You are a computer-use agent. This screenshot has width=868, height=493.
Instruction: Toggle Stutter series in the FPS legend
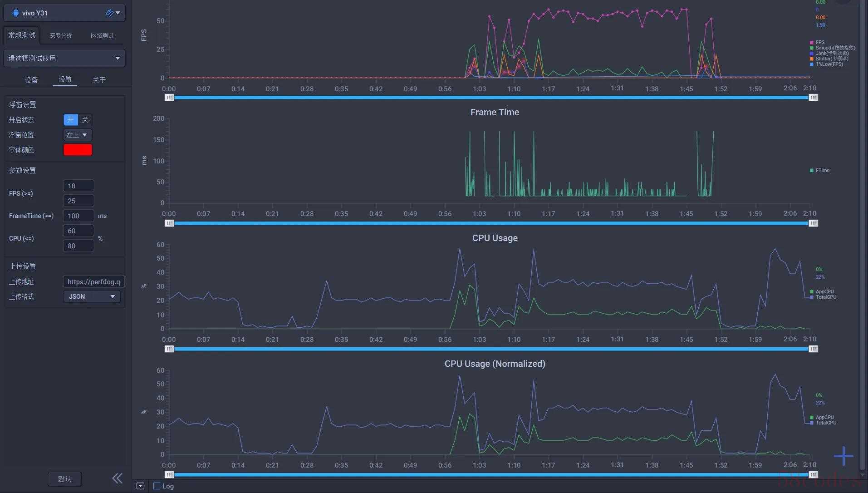[829, 59]
